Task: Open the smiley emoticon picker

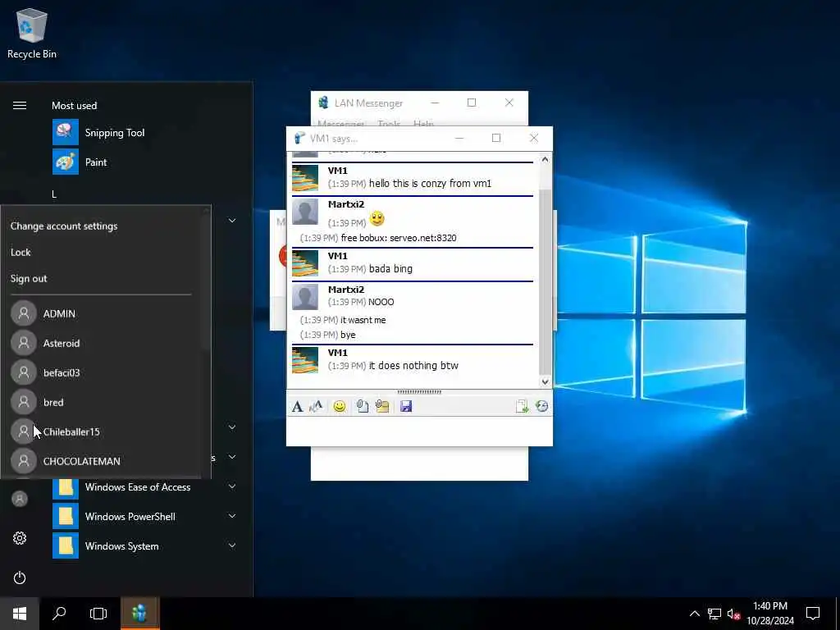Action: [x=339, y=406]
